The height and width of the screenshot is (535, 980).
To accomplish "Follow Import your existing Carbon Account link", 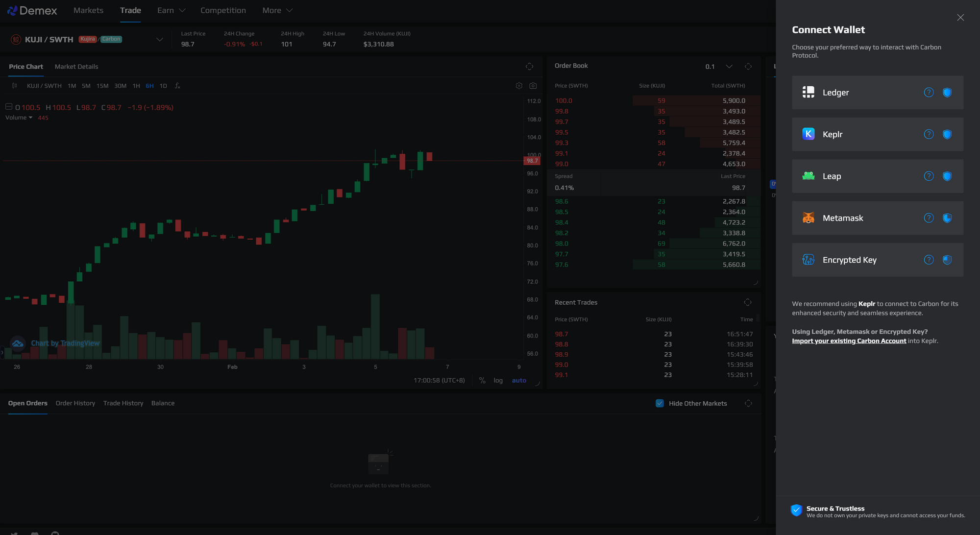I will (849, 341).
